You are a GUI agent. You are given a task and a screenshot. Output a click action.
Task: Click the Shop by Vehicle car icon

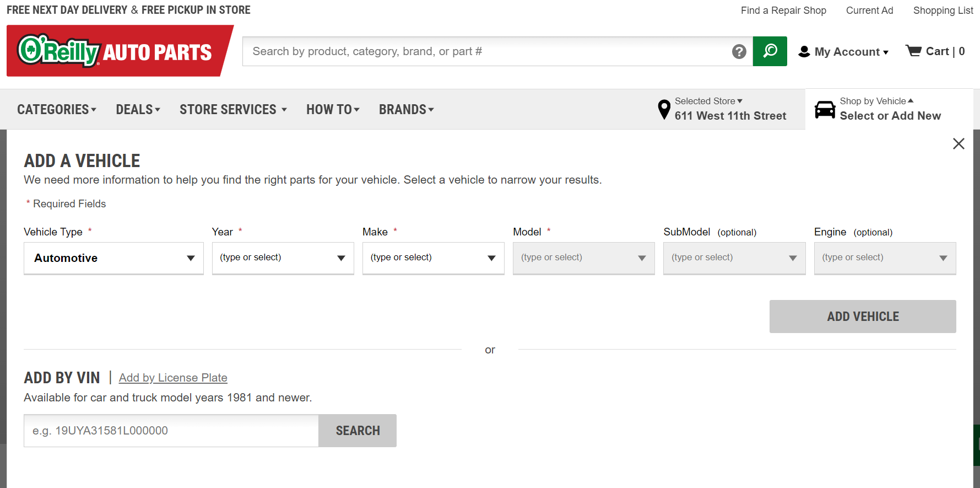coord(825,109)
